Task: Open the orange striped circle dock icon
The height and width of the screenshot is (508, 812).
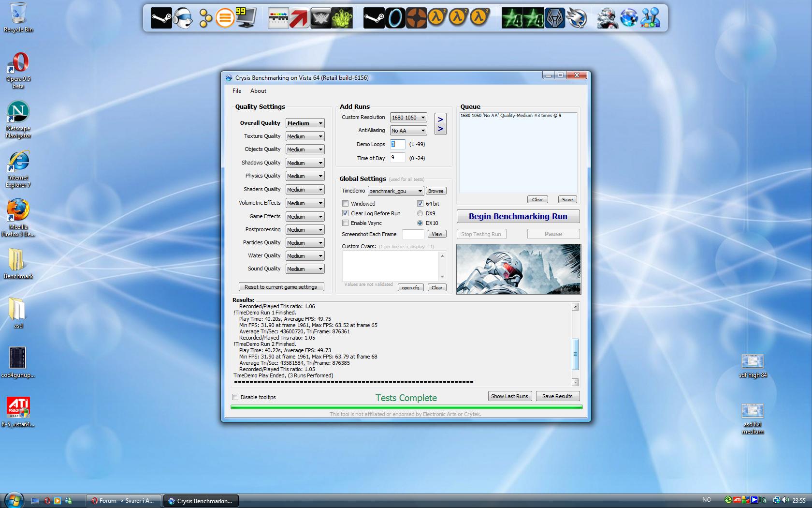Action: [225, 18]
